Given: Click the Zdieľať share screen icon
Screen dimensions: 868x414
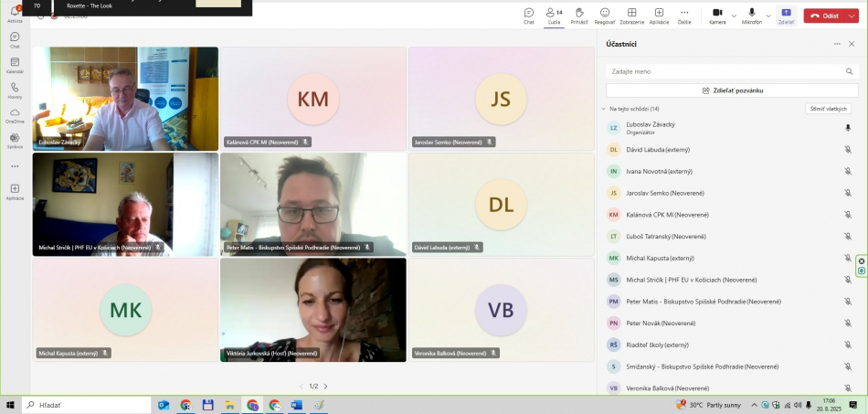Looking at the screenshot, I should 786,16.
